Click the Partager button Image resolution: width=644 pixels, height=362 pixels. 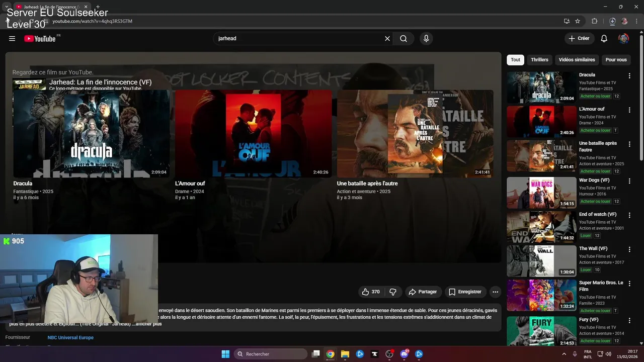coord(423,292)
